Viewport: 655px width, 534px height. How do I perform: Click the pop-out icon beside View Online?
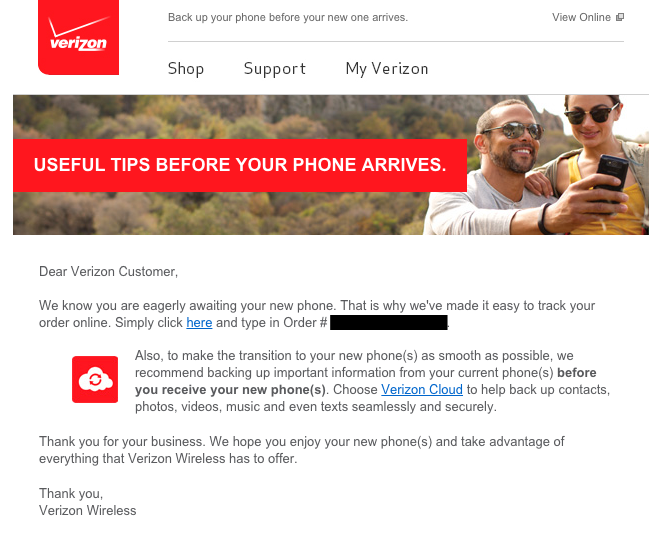[x=620, y=17]
